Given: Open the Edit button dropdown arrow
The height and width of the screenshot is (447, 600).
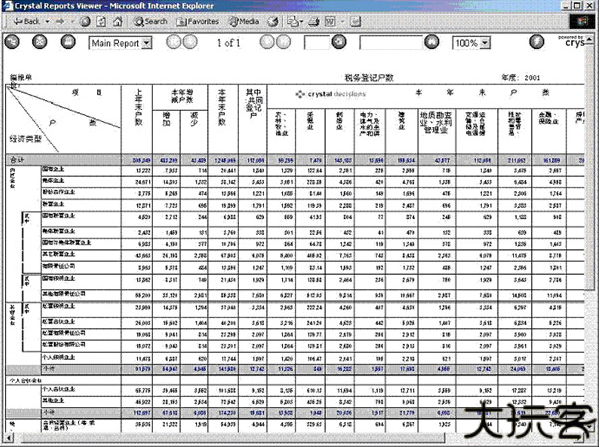Looking at the screenshot, I should point(342,22).
